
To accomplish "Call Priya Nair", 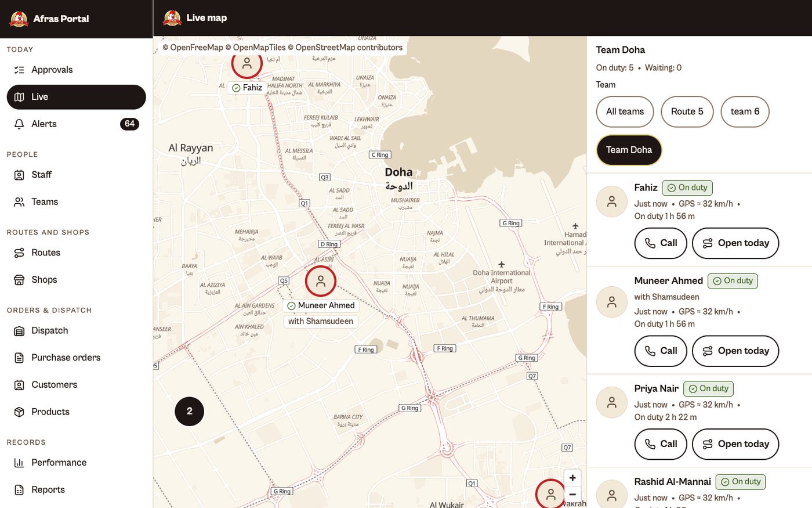I will click(x=661, y=444).
